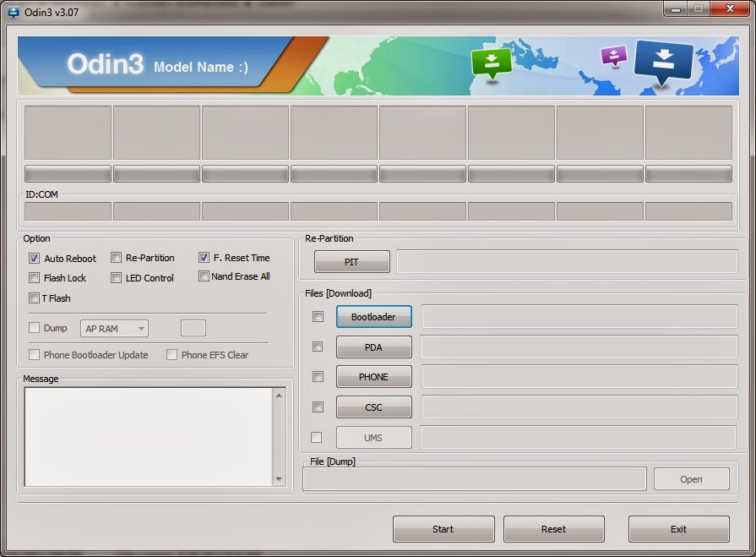Tick Phone Bootloader Update checkbox

(x=34, y=355)
